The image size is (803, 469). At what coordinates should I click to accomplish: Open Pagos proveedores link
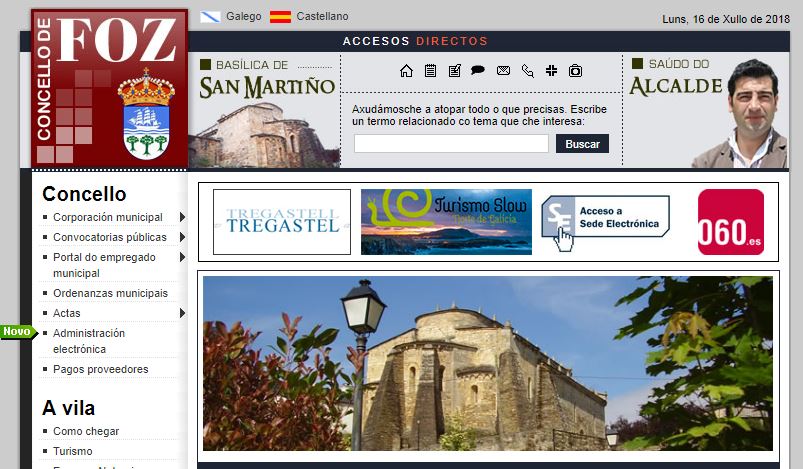tap(100, 369)
